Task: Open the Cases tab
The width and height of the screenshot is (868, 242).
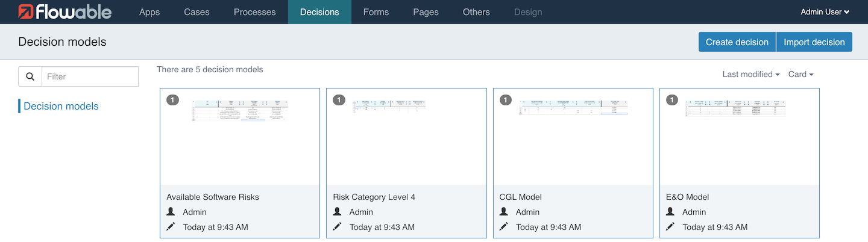Action: pyautogui.click(x=197, y=12)
